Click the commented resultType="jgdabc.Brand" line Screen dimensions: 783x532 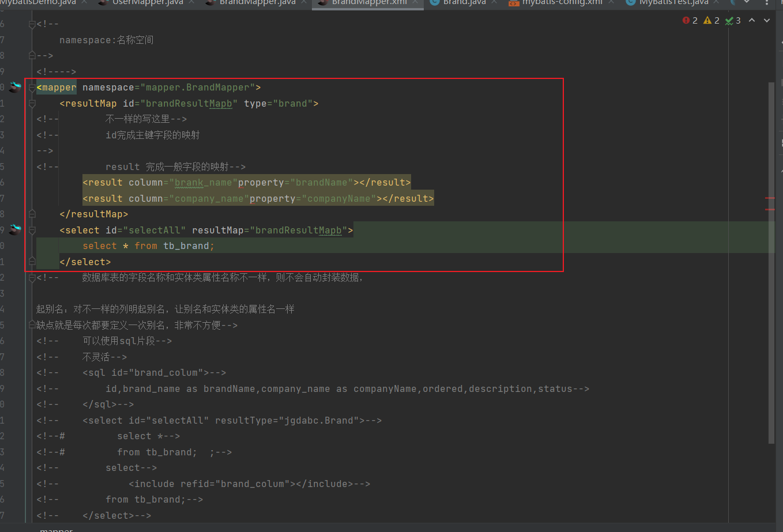[209, 421]
